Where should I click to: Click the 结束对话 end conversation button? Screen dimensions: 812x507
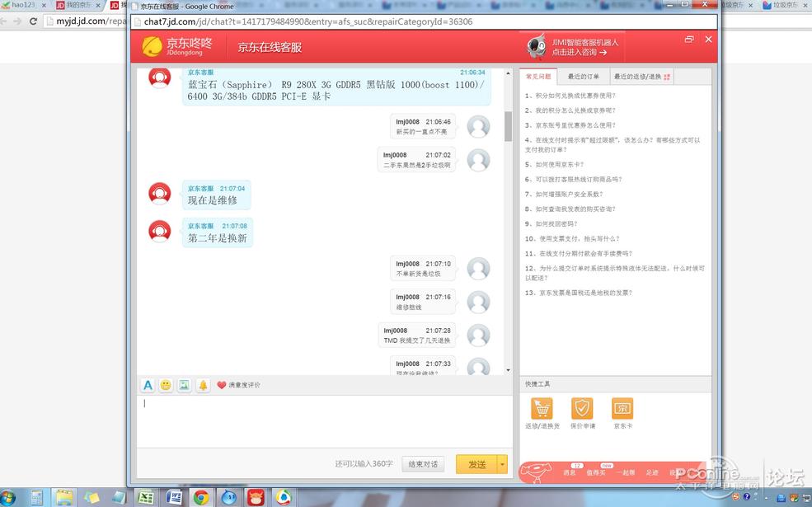[423, 464]
